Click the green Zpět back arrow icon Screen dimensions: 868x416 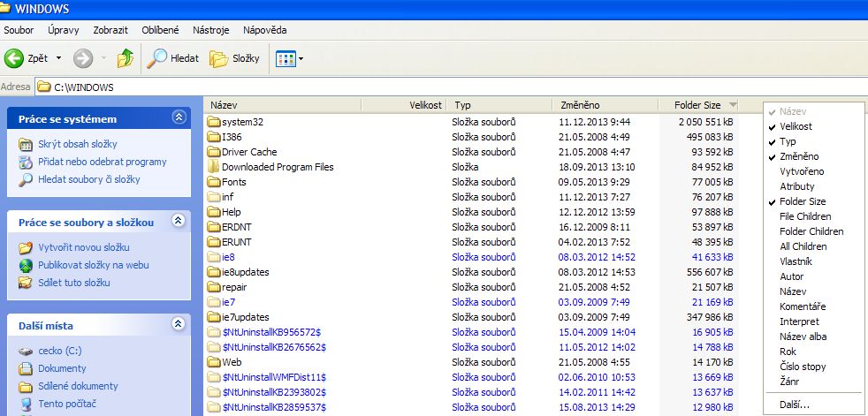(x=14, y=58)
